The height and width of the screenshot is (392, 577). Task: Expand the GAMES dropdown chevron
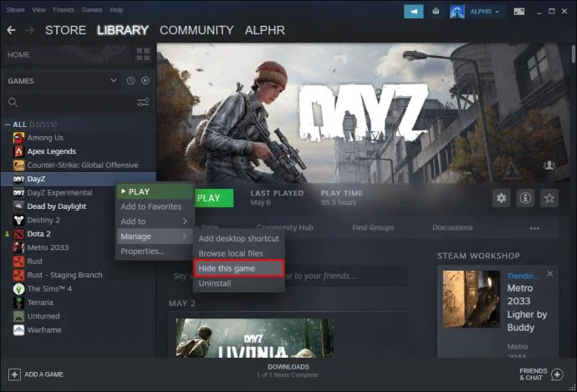[114, 80]
